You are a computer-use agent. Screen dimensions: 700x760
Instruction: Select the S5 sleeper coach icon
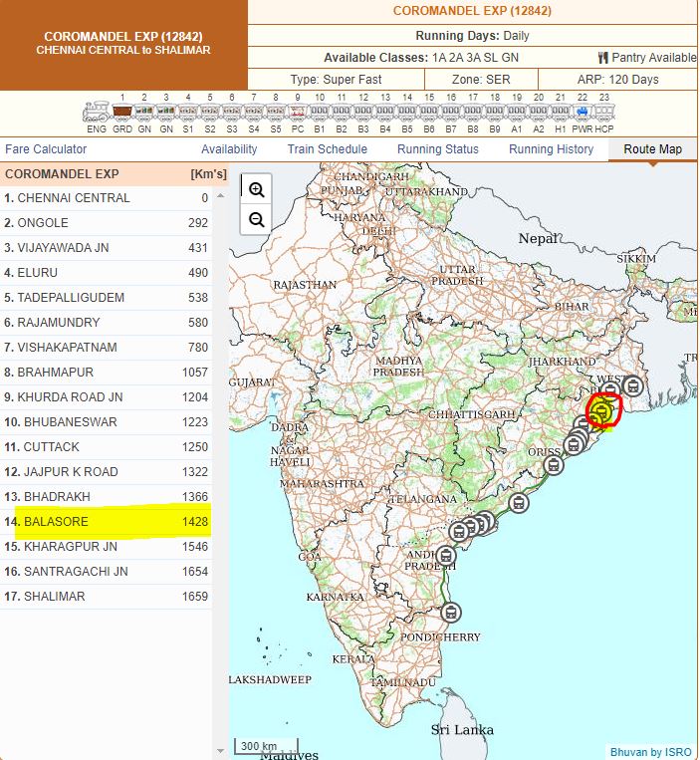276,112
